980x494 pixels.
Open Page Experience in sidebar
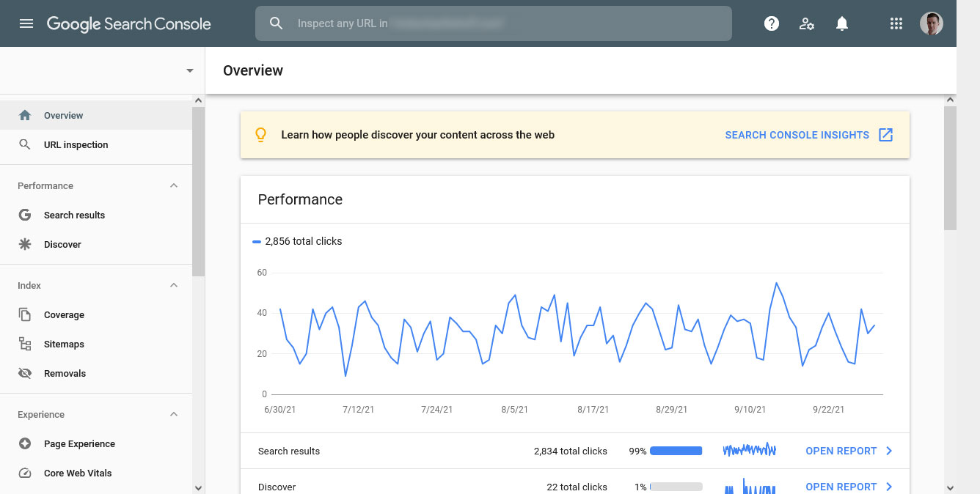tap(96, 443)
